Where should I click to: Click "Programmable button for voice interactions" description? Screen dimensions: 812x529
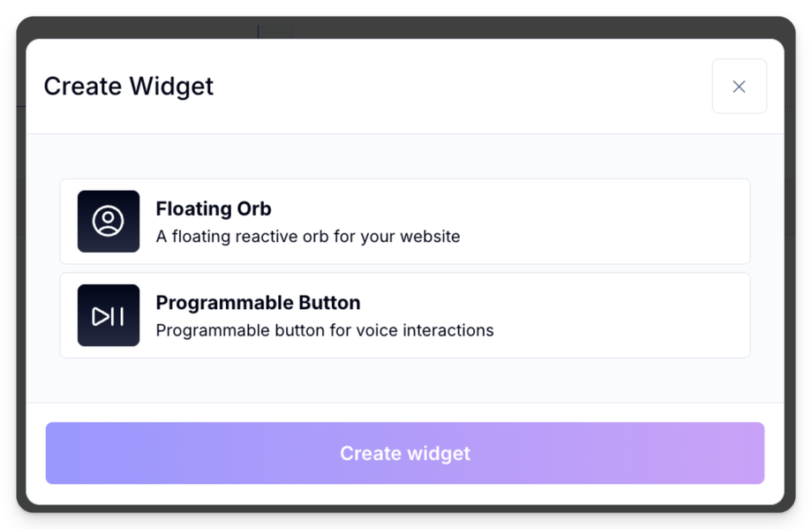325,330
